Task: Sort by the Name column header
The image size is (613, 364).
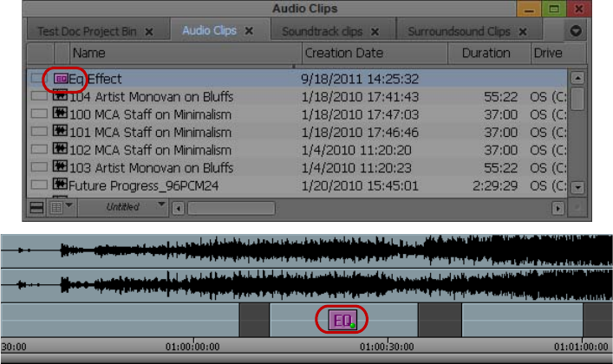Action: click(x=186, y=53)
